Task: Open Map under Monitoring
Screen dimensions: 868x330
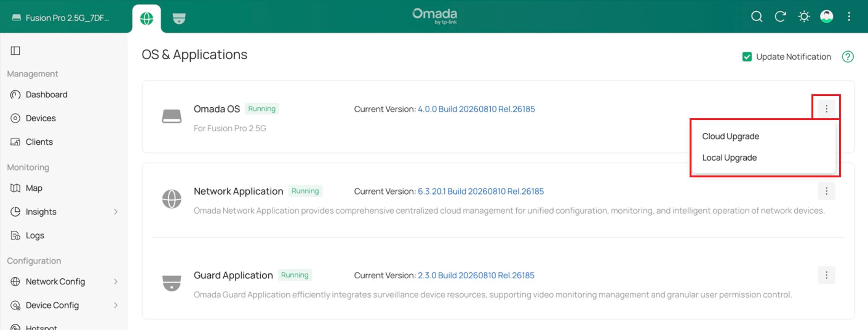Action: [34, 188]
